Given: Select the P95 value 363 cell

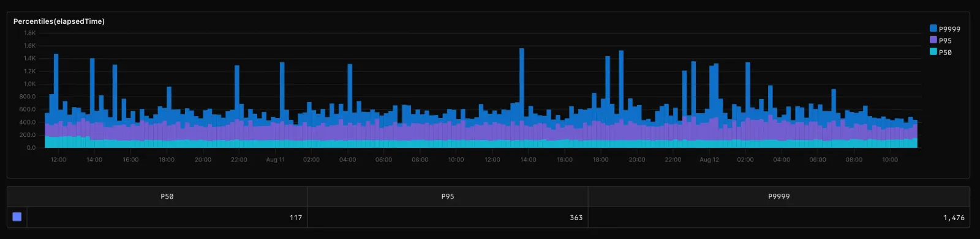Looking at the screenshot, I should coord(448,217).
